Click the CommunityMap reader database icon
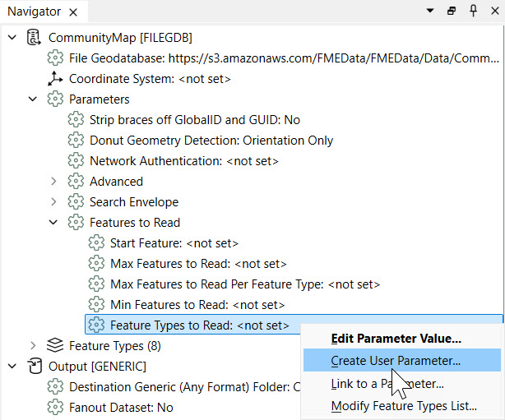 (35, 38)
